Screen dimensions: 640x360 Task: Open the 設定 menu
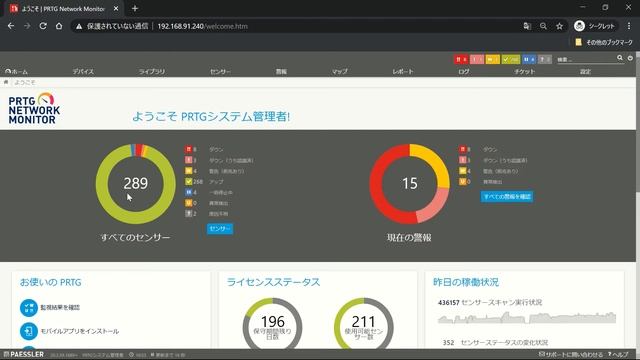(x=585, y=71)
